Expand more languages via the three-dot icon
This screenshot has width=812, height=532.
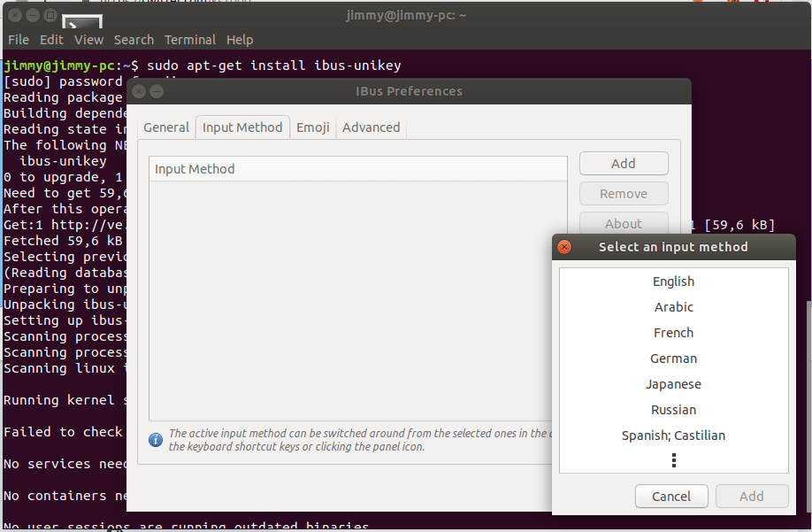tap(674, 460)
